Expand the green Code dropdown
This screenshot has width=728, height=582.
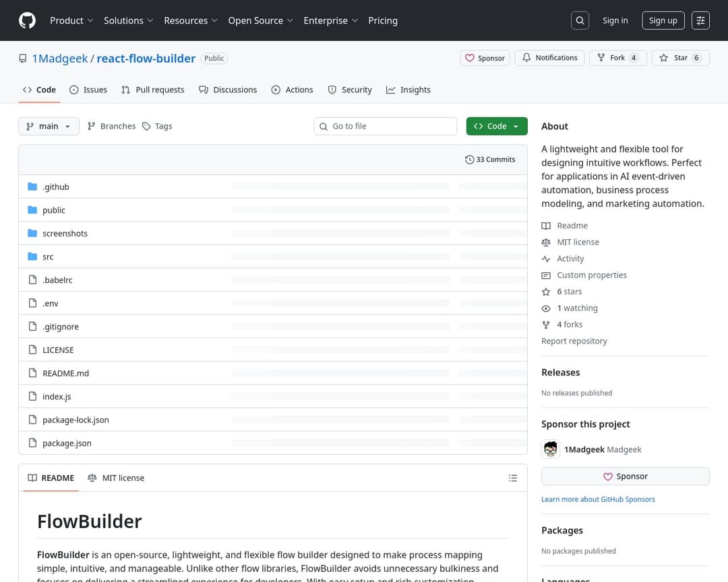[496, 126]
